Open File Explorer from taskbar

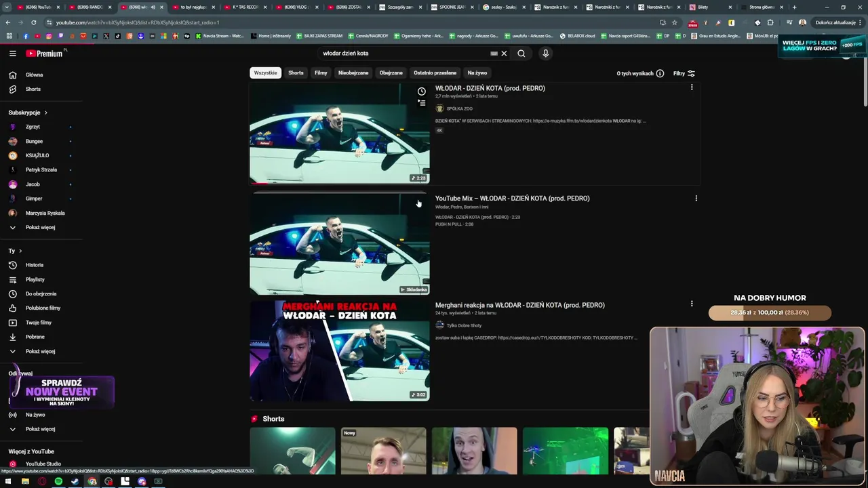25,481
